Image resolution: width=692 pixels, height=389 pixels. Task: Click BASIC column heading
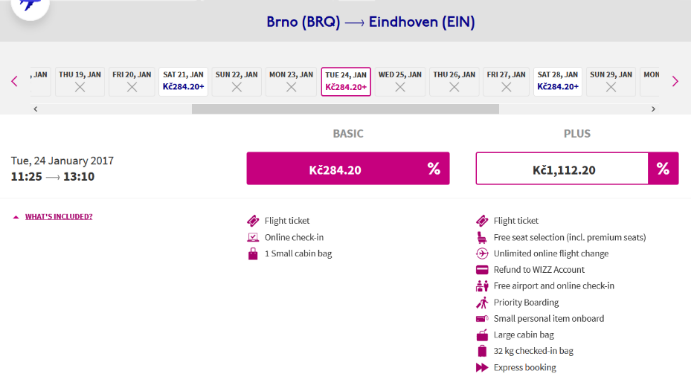pyautogui.click(x=348, y=134)
